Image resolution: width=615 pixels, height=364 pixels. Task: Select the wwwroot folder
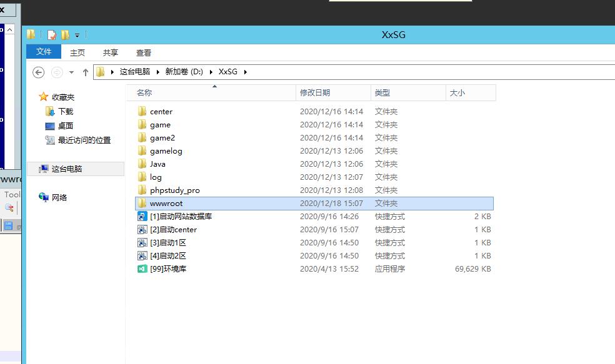click(x=166, y=204)
